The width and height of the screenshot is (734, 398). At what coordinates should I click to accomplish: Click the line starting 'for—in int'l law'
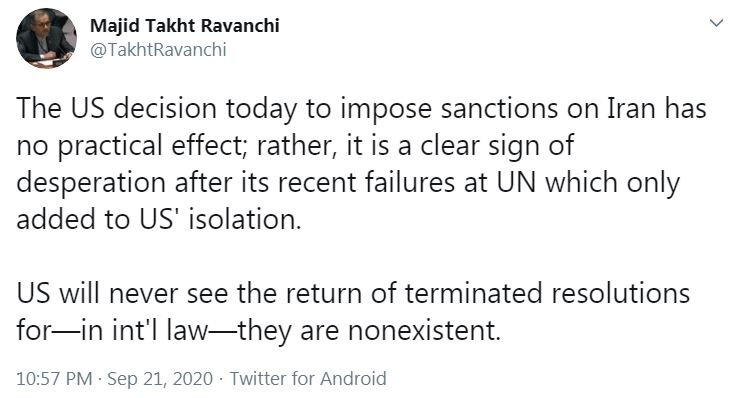pyautogui.click(x=258, y=331)
